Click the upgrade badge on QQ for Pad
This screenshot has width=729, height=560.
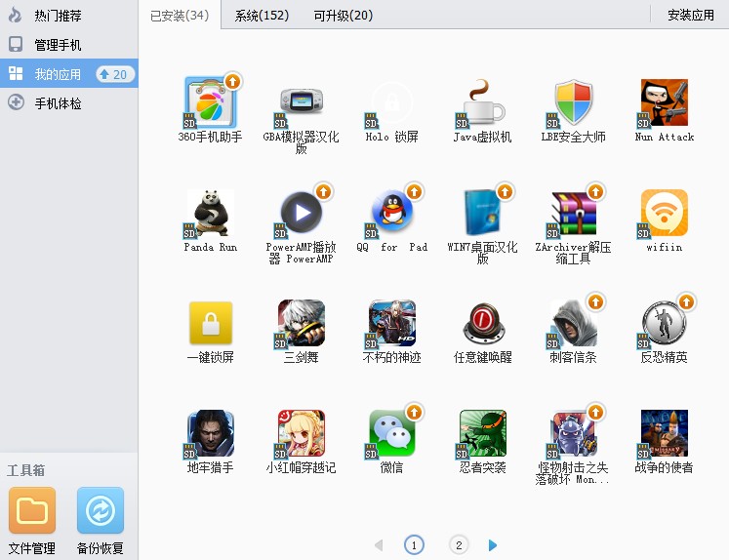(x=414, y=191)
